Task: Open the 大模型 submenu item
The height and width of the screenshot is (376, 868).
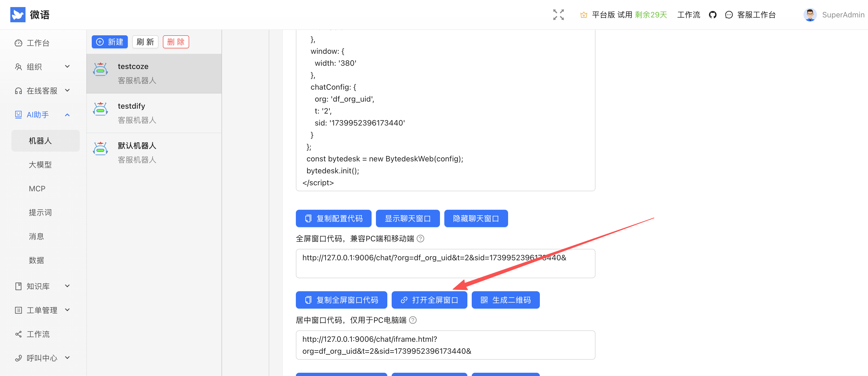Action: (x=40, y=165)
